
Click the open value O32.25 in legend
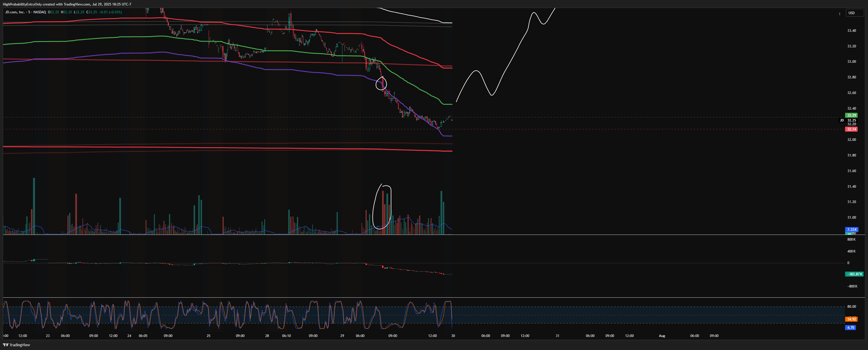[x=53, y=12]
